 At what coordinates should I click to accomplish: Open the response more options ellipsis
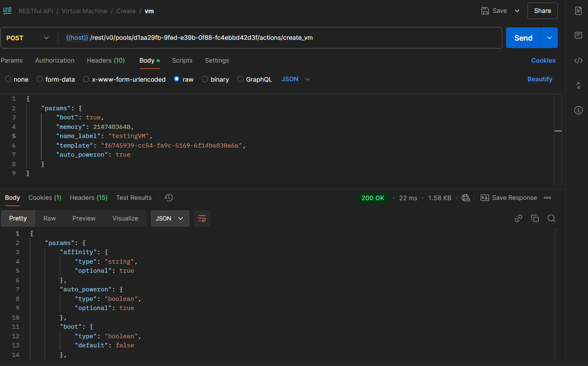click(x=547, y=198)
